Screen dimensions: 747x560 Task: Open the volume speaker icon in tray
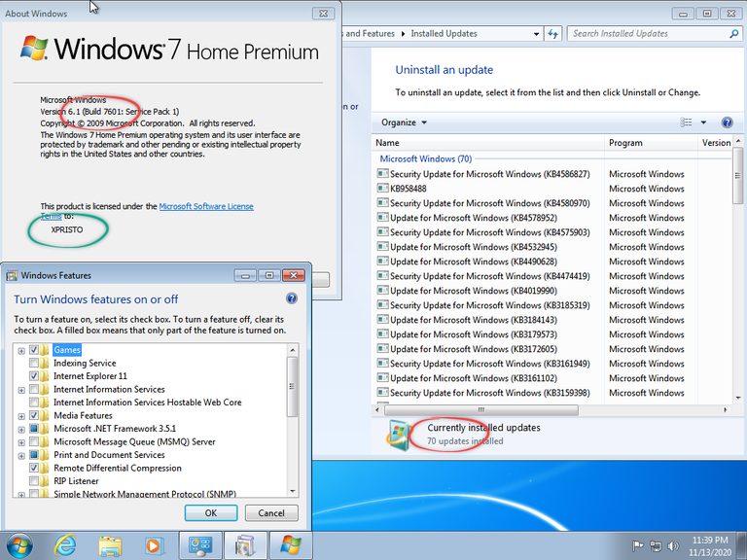(673, 545)
